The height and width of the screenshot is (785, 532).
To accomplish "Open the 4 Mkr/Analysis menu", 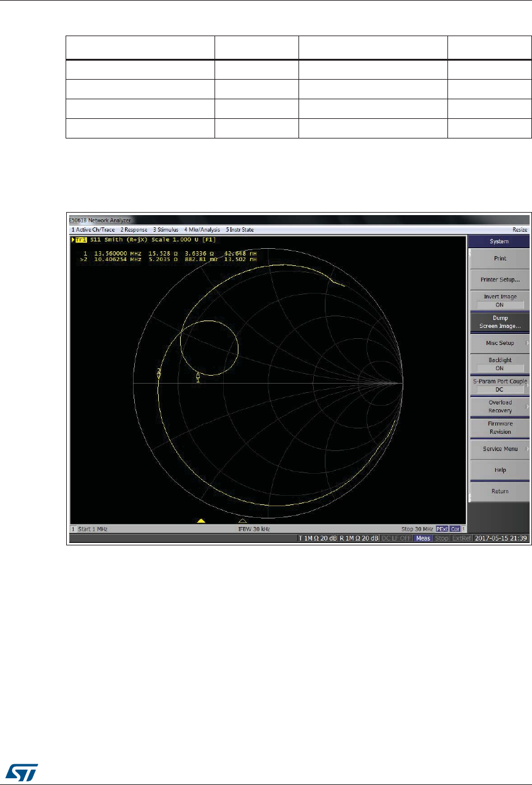I will tap(202, 229).
